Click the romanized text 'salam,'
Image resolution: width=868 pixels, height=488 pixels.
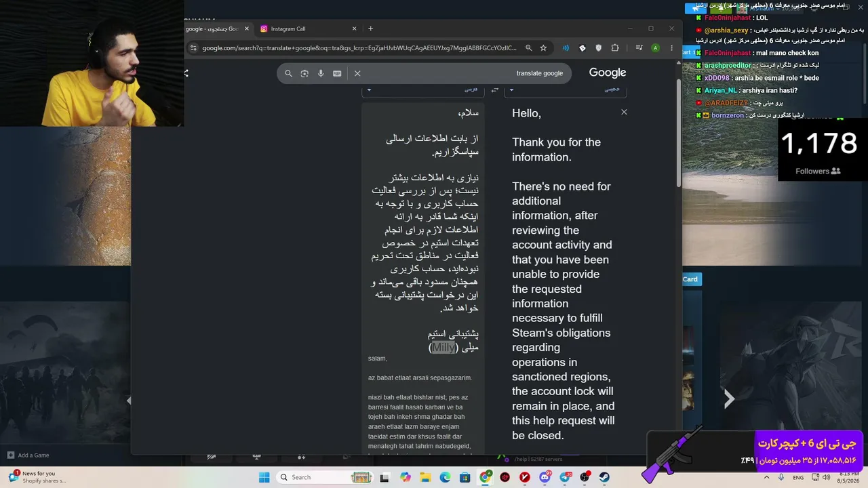pos(378,359)
